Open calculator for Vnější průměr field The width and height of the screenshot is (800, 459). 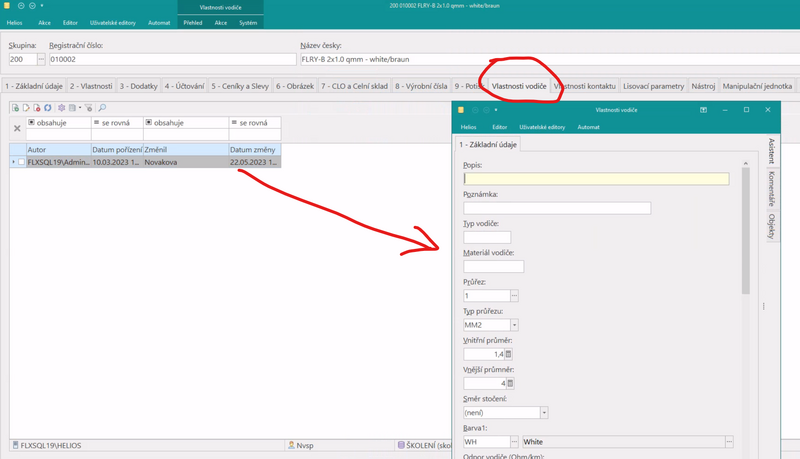point(509,383)
